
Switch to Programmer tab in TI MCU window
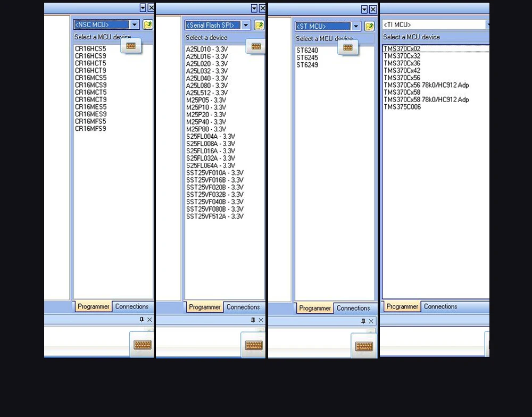[402, 306]
